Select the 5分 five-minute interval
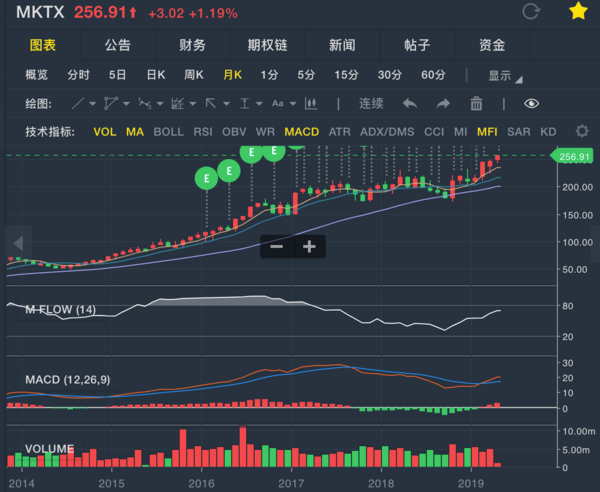The image size is (600, 492). coord(306,75)
